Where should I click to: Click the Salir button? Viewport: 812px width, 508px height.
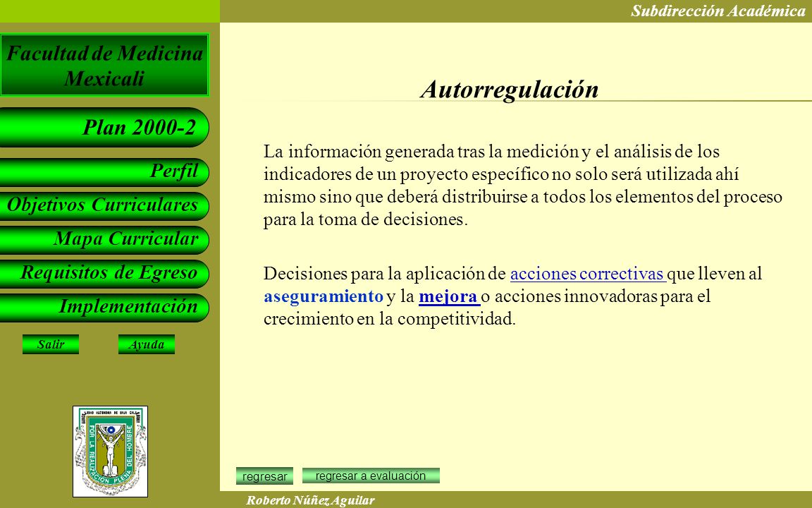point(51,344)
